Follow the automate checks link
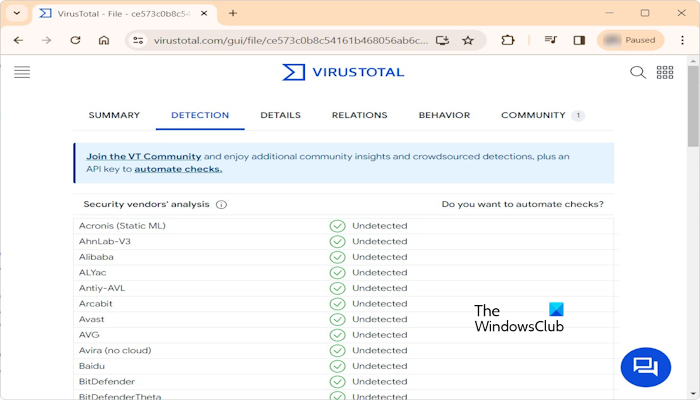Viewport: 700px width, 400px height. coord(178,169)
